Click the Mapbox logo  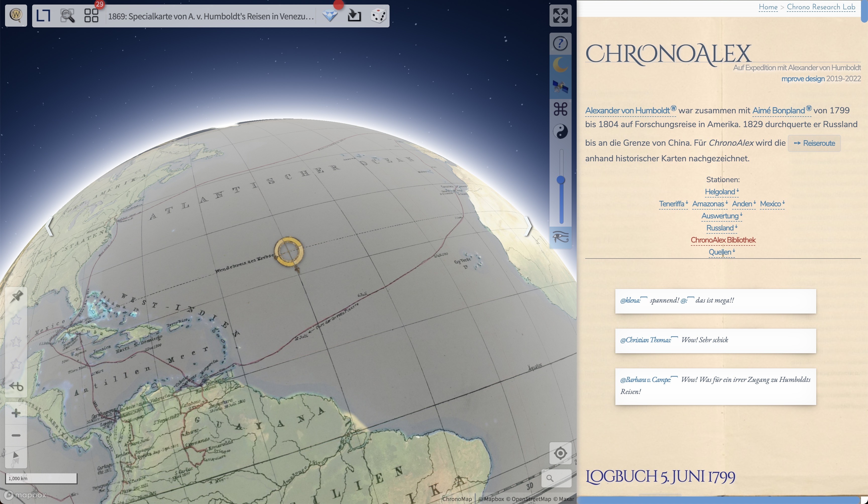25,495
